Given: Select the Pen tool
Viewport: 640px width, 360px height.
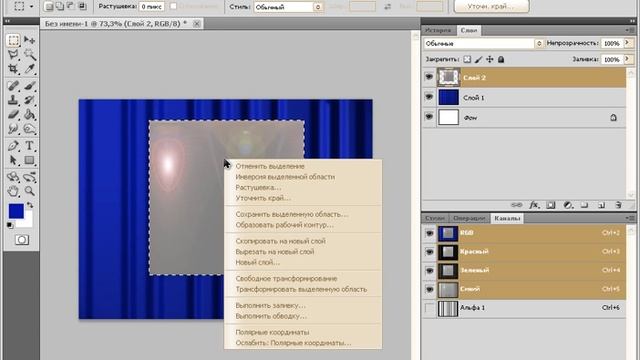Looking at the screenshot, I should pos(13,146).
